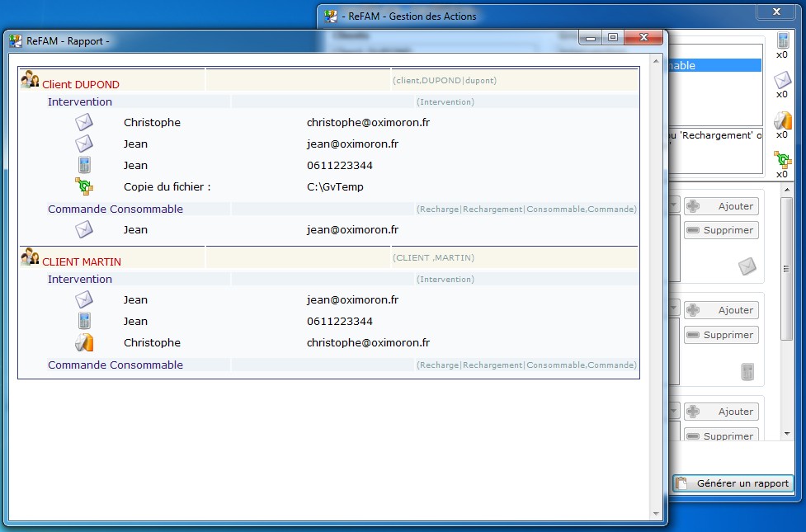Click Générer un rapport button

coord(733,483)
